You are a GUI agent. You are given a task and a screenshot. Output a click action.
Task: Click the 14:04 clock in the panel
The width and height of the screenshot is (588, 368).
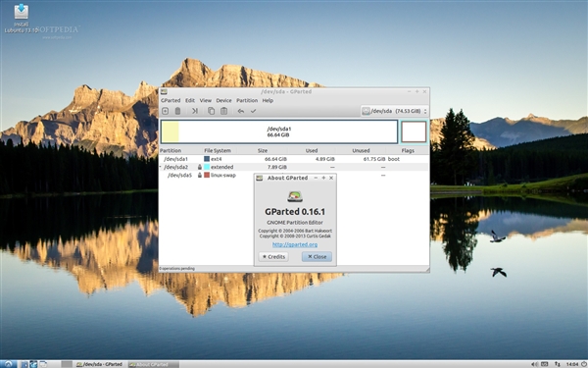(x=572, y=364)
